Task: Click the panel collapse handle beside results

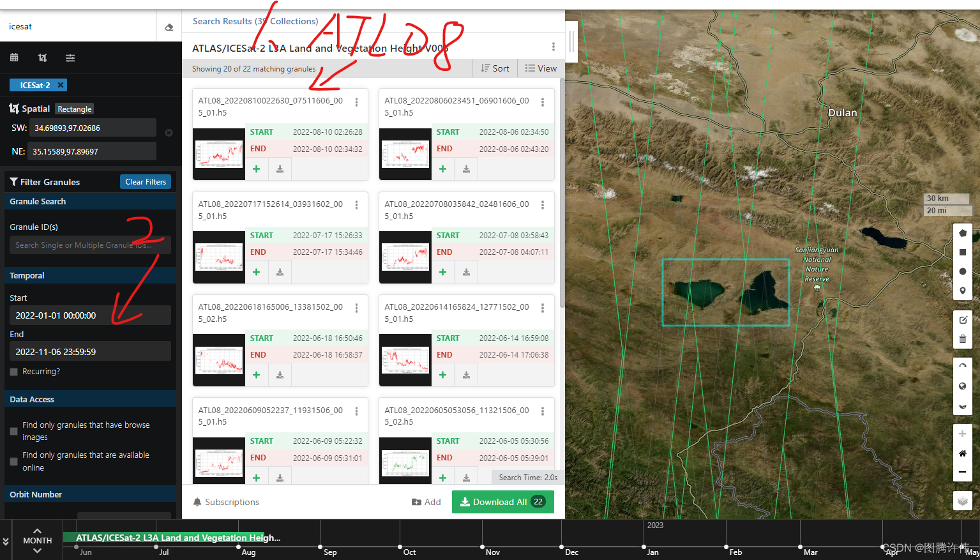Action: tap(571, 42)
